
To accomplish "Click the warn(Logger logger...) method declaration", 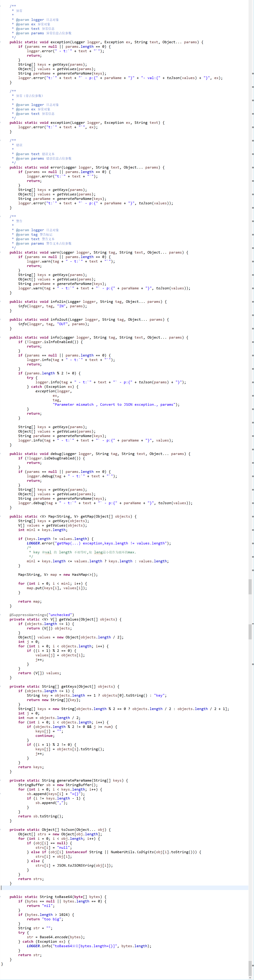I will click(99, 253).
